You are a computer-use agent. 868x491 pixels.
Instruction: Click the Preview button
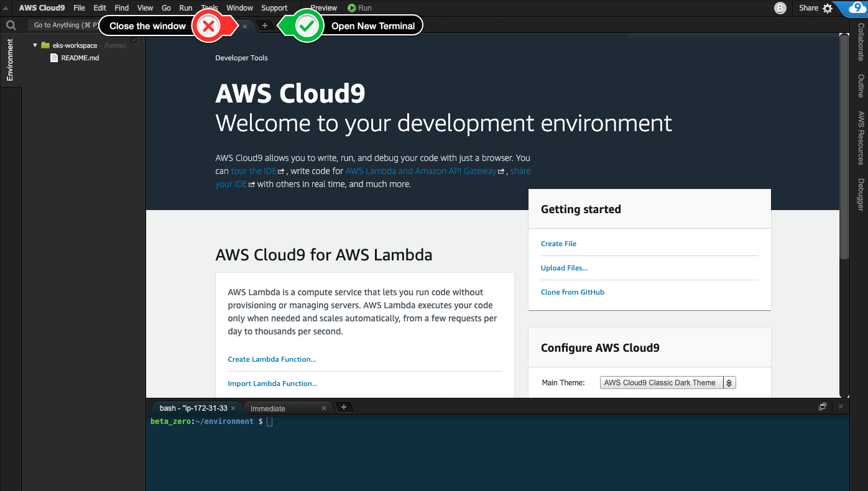point(323,8)
